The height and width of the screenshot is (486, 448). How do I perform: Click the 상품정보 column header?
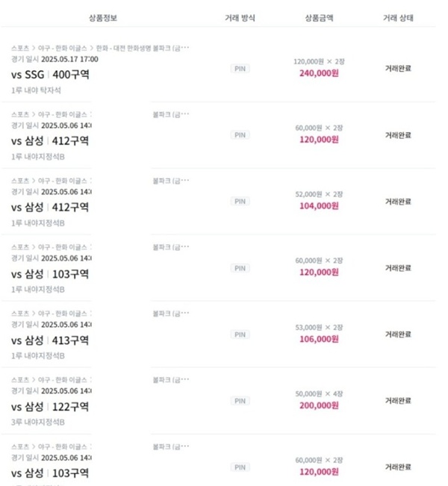point(103,18)
